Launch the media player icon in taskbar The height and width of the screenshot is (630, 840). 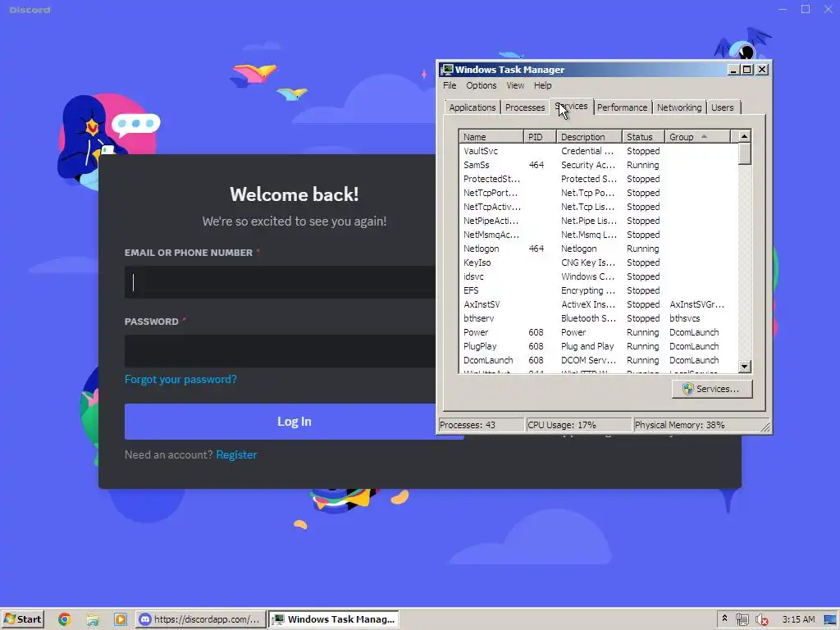[121, 619]
